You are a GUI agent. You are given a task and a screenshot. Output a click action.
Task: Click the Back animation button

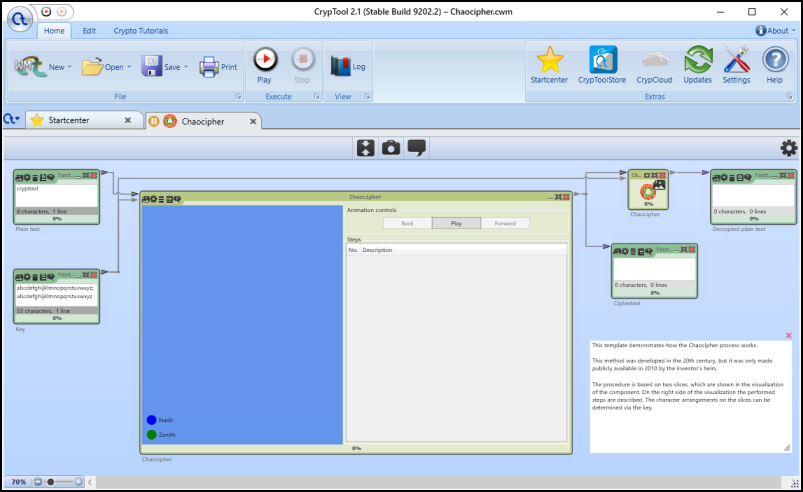407,223
